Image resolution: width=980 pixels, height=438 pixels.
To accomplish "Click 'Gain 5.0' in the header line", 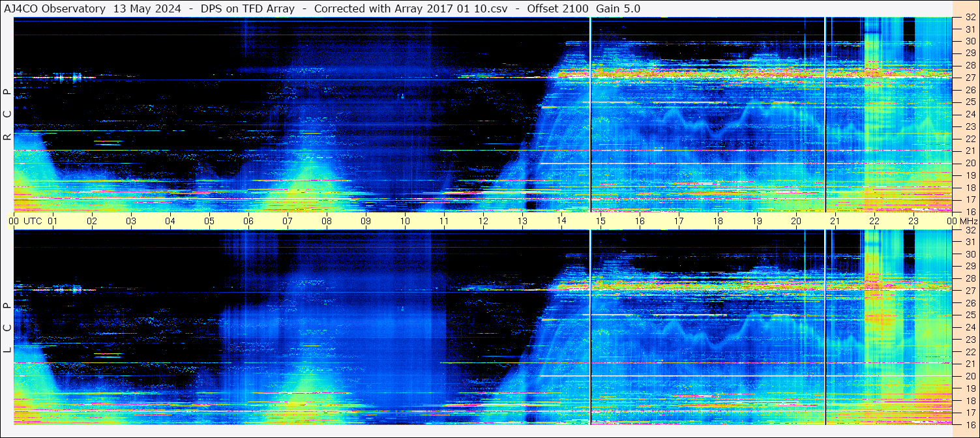I will point(618,8).
